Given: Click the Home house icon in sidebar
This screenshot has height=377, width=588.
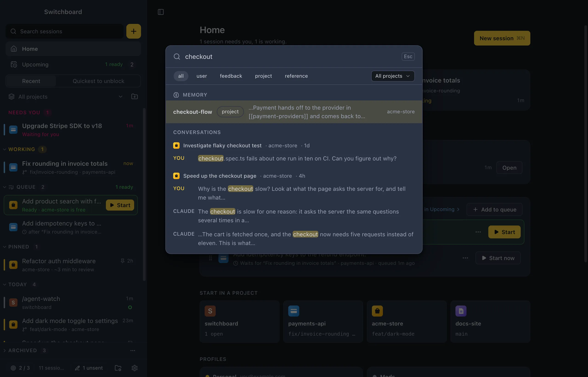Looking at the screenshot, I should (x=14, y=49).
